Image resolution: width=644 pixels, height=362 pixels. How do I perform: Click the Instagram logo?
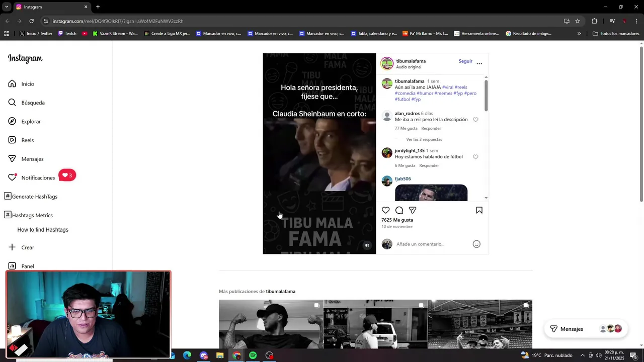pyautogui.click(x=25, y=58)
